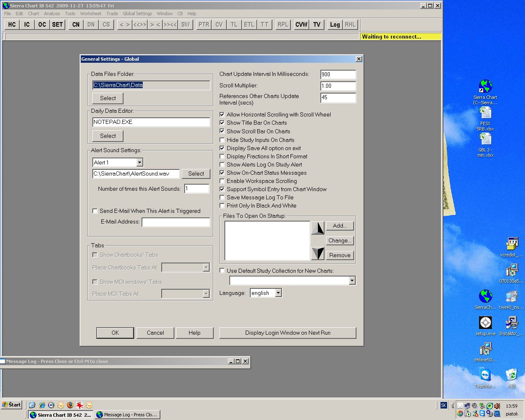Image resolution: width=525 pixels, height=420 pixels.
Task: Expand the Default Study Collection dropdown
Action: [x=352, y=281]
